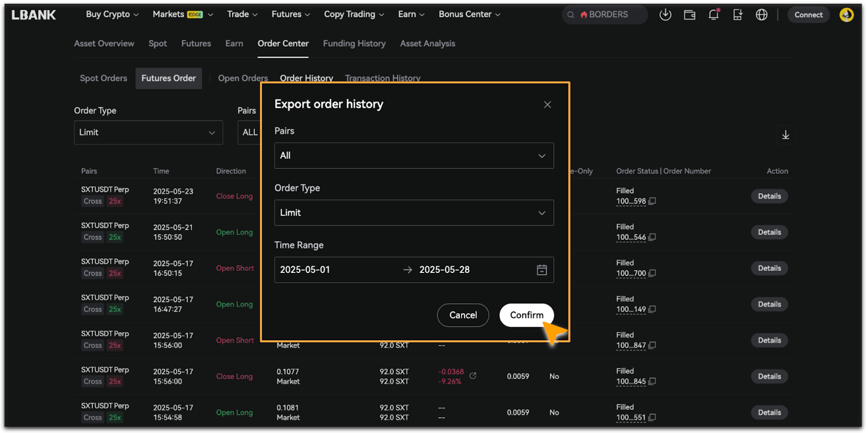Click the Connect button
This screenshot has height=433, width=868.
click(x=808, y=15)
